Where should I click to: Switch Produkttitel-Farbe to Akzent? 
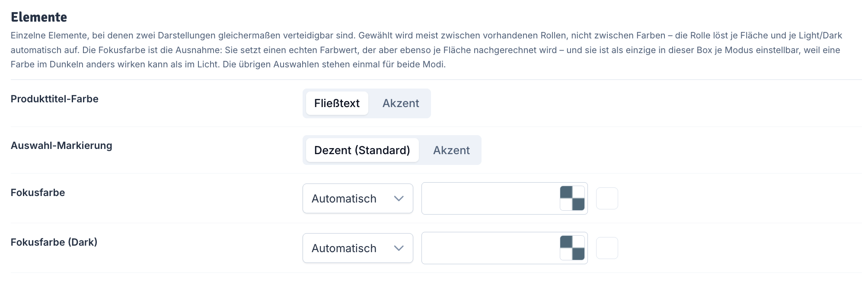[401, 103]
